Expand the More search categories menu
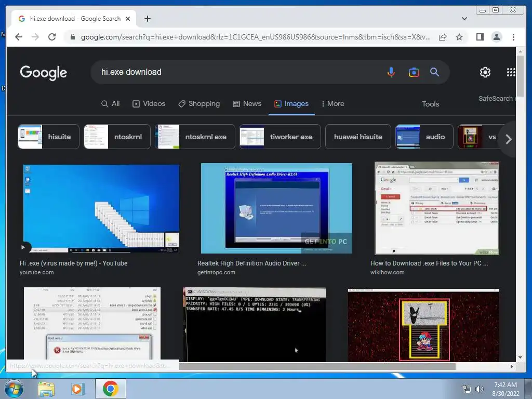Screen dimensions: 532x399 point(333,104)
